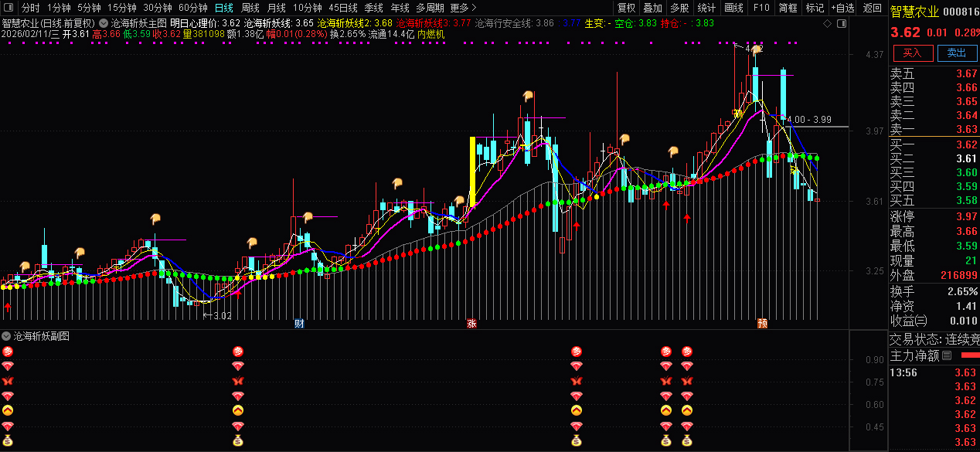Switch to 30分钟 timeframe
Viewport: 980px width, 452px height.
(158, 8)
